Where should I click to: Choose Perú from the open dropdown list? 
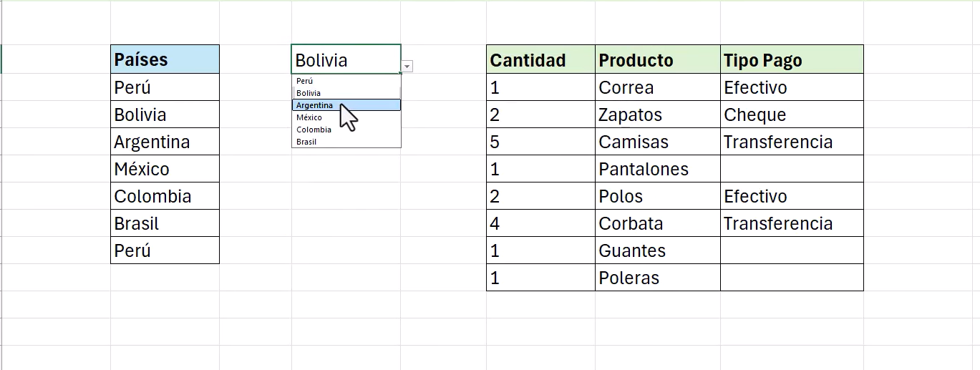click(346, 81)
